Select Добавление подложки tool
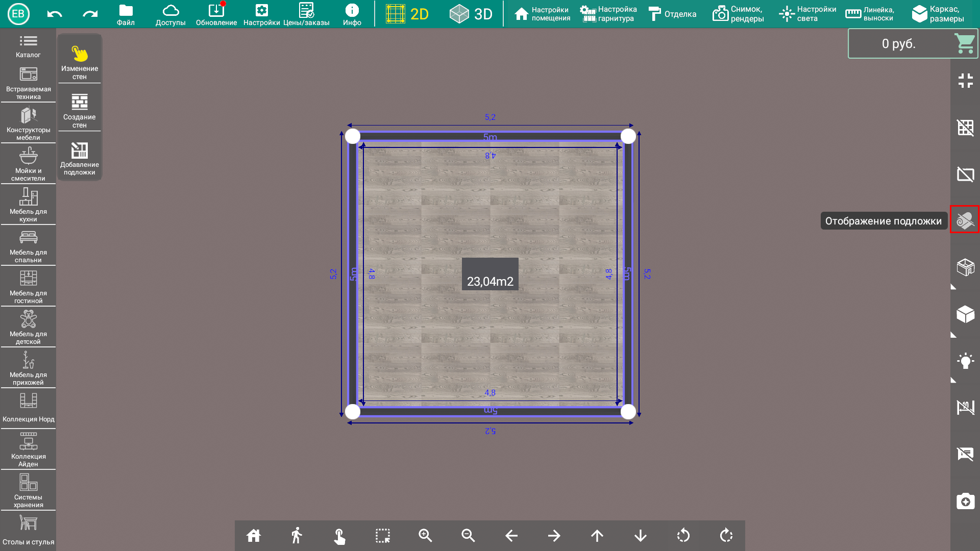Image resolution: width=980 pixels, height=551 pixels. 80,158
